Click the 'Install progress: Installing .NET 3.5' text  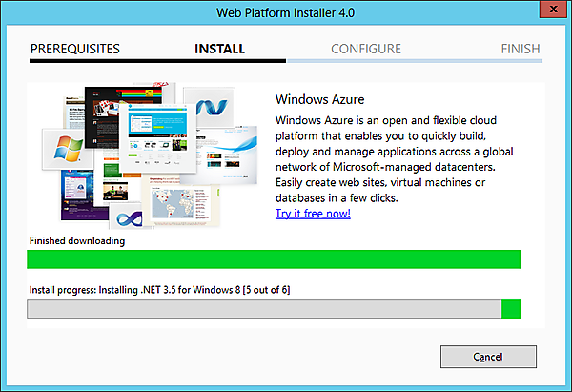[159, 290]
